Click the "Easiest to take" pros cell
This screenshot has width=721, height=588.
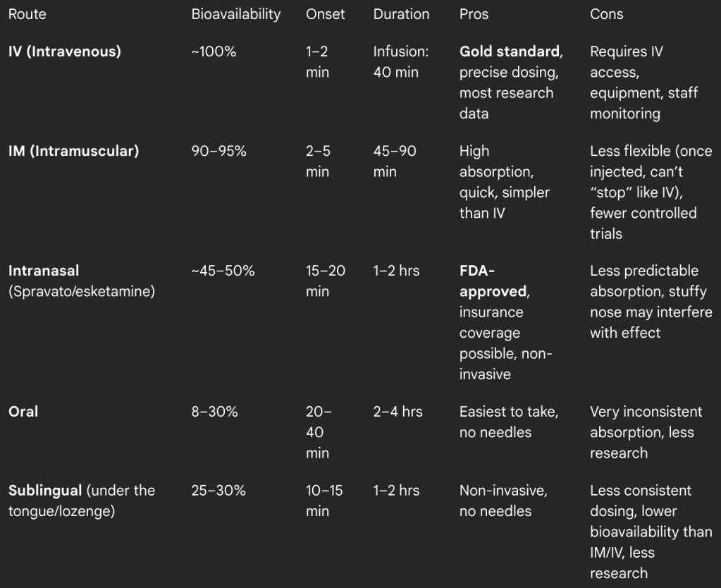(508, 422)
